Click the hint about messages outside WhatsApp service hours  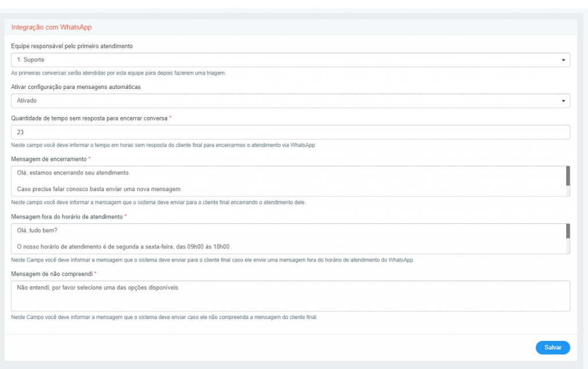click(212, 260)
